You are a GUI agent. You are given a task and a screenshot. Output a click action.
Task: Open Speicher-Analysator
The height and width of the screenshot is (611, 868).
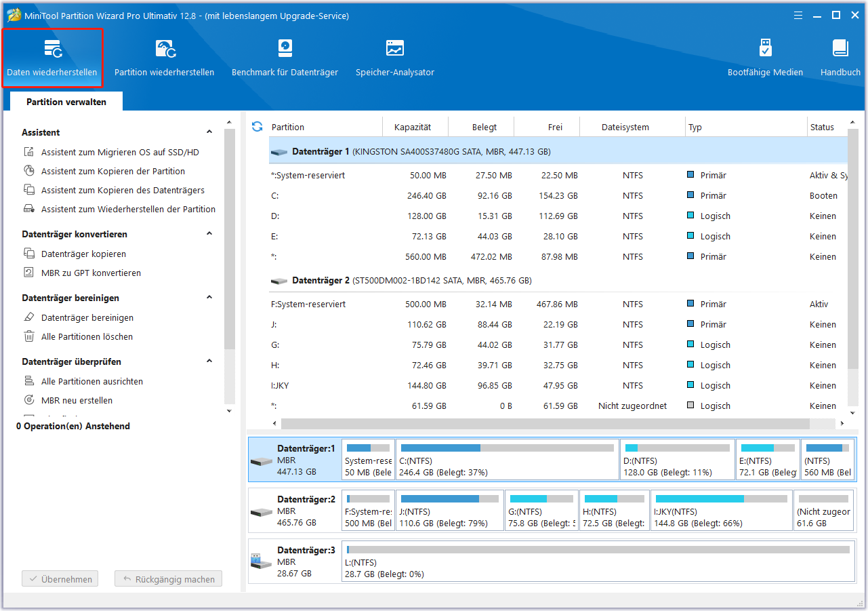[395, 58]
